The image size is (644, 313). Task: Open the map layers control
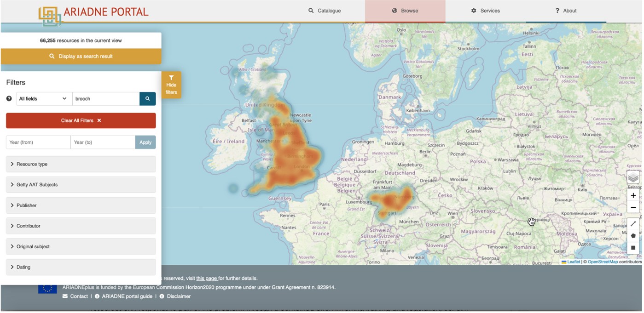(x=633, y=177)
